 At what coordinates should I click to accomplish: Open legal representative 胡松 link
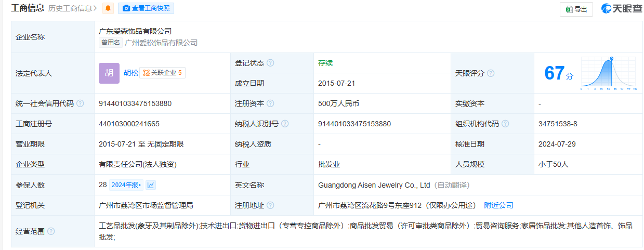point(131,73)
